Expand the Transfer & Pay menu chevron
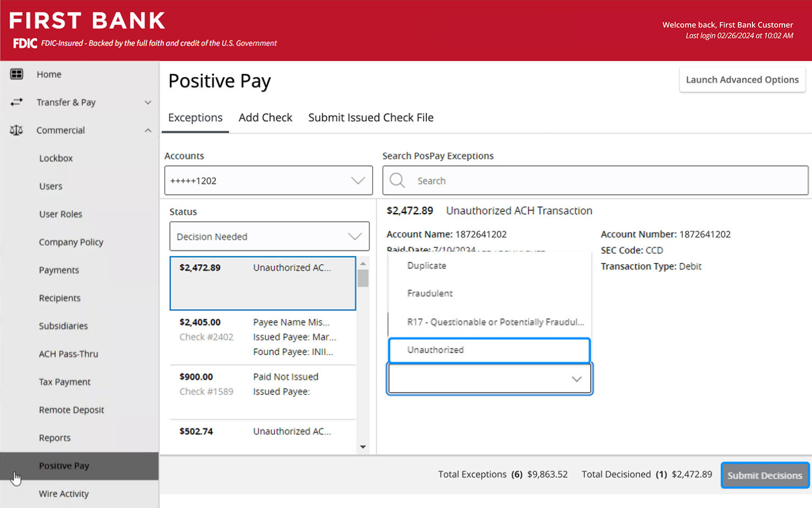The image size is (812, 508). click(x=148, y=103)
